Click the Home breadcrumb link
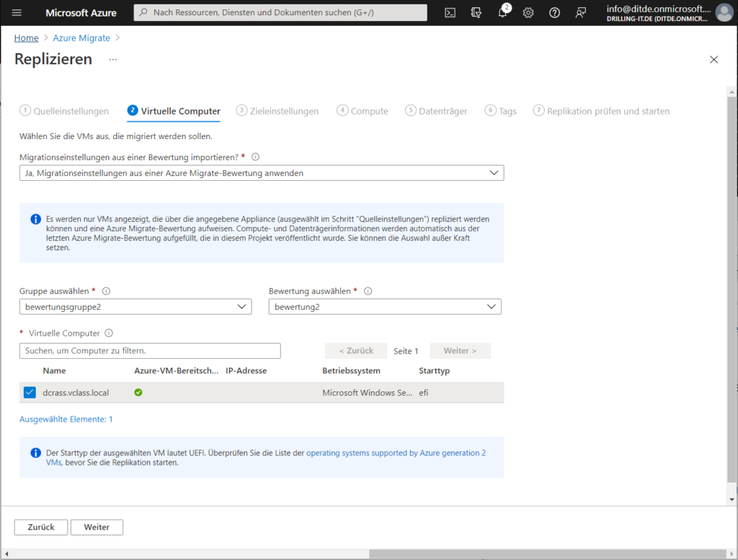The width and height of the screenshot is (738, 560). point(27,38)
